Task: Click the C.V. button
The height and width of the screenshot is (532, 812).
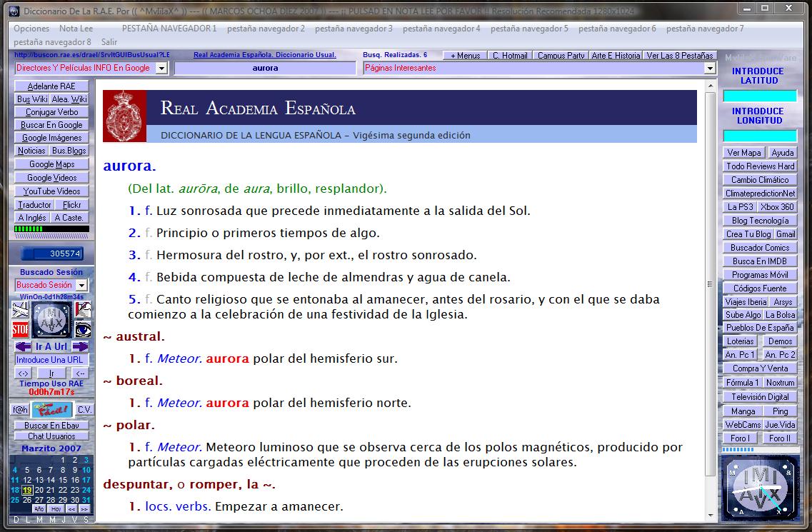Action: coord(84,410)
